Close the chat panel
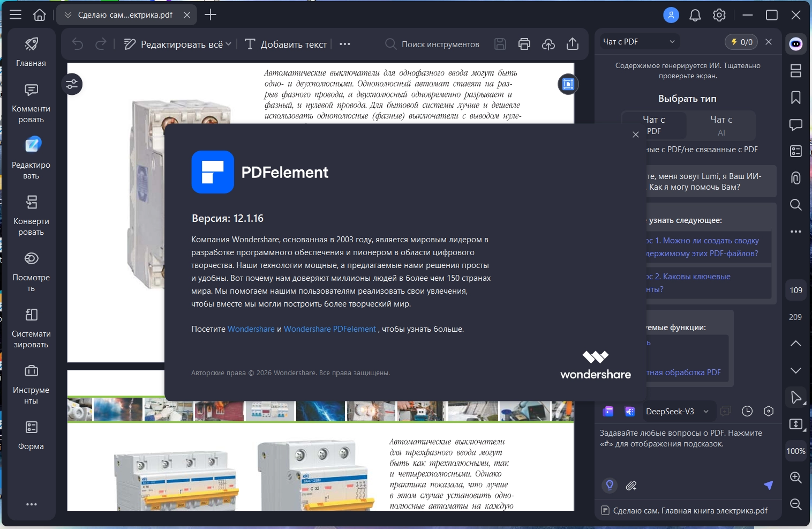The width and height of the screenshot is (812, 529). 769,42
